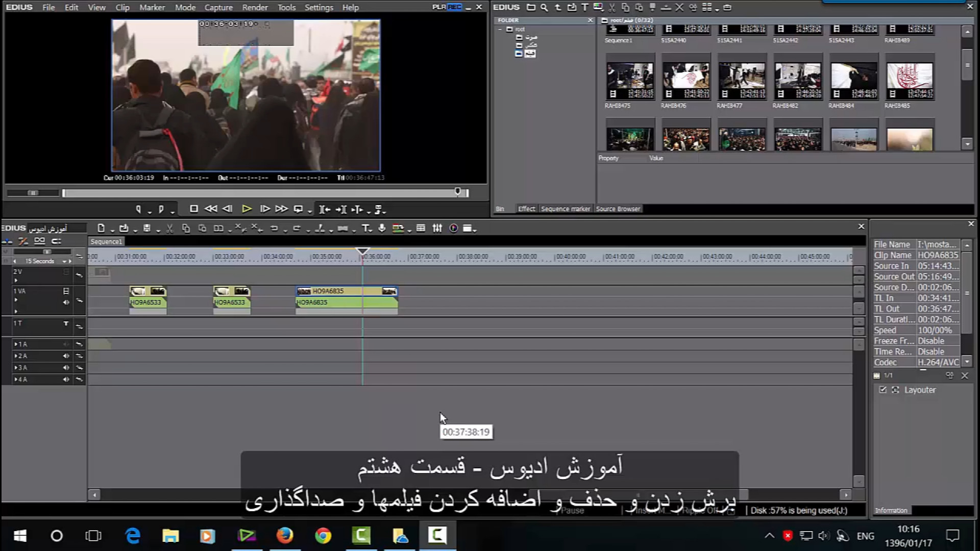
Task: Click the voice-over microphone icon
Action: click(x=382, y=229)
